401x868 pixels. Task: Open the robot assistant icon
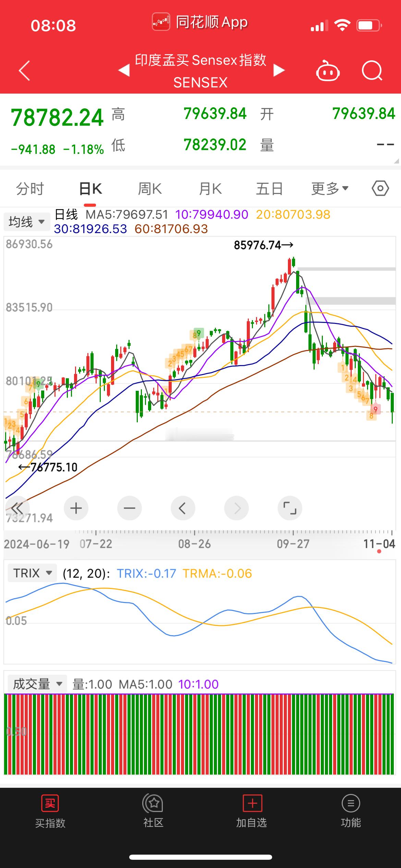point(328,71)
